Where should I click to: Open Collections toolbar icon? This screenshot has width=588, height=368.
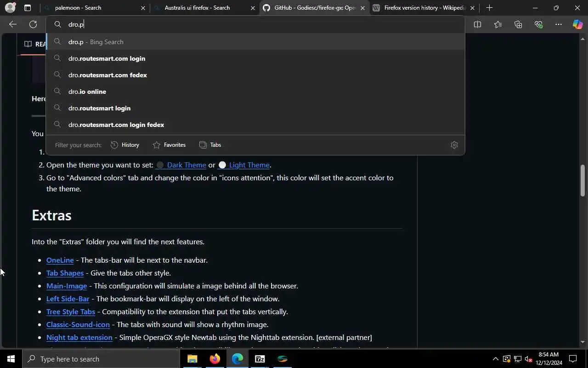[518, 24]
